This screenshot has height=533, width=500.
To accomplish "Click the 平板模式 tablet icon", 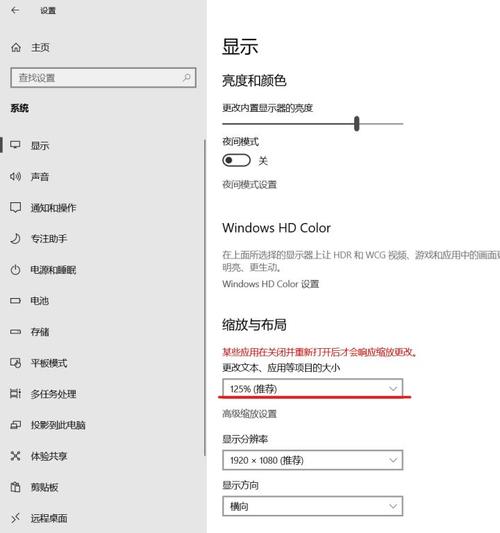I will (15, 363).
